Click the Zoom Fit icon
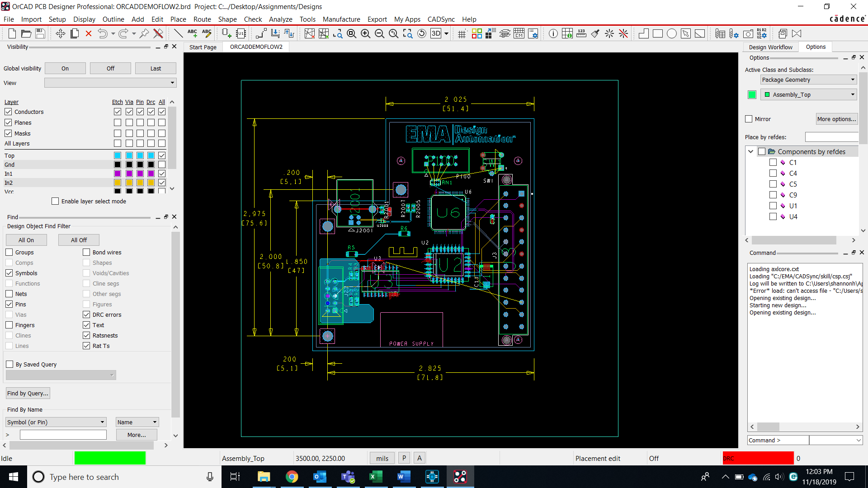This screenshot has width=868, height=488. click(352, 33)
